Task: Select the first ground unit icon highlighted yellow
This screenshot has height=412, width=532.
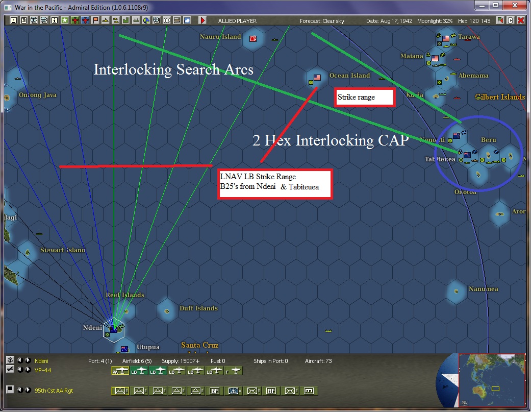Action: [120, 391]
